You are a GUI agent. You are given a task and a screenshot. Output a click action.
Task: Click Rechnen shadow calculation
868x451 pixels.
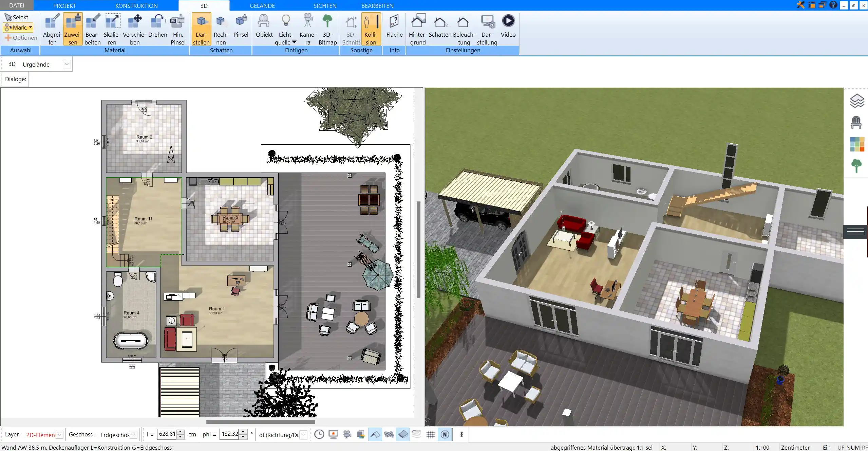point(221,29)
